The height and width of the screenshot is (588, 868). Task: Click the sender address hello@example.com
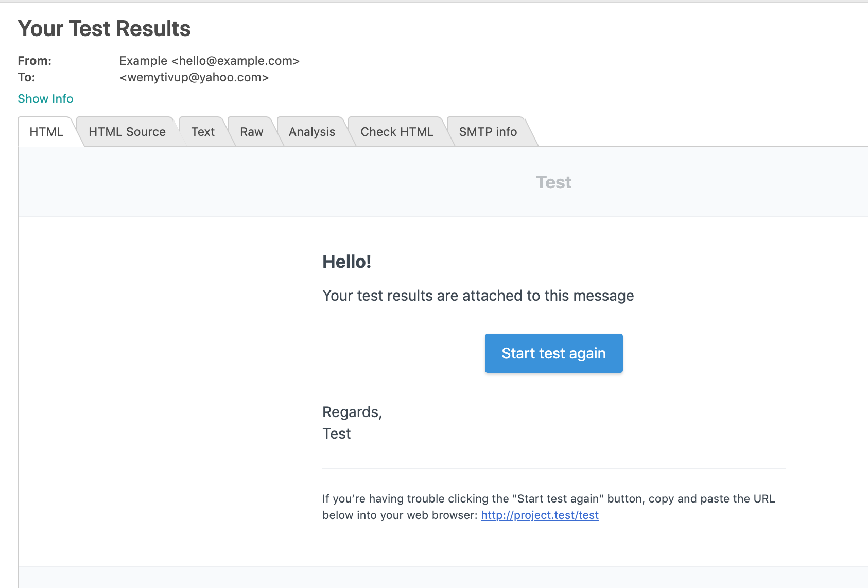(x=210, y=61)
